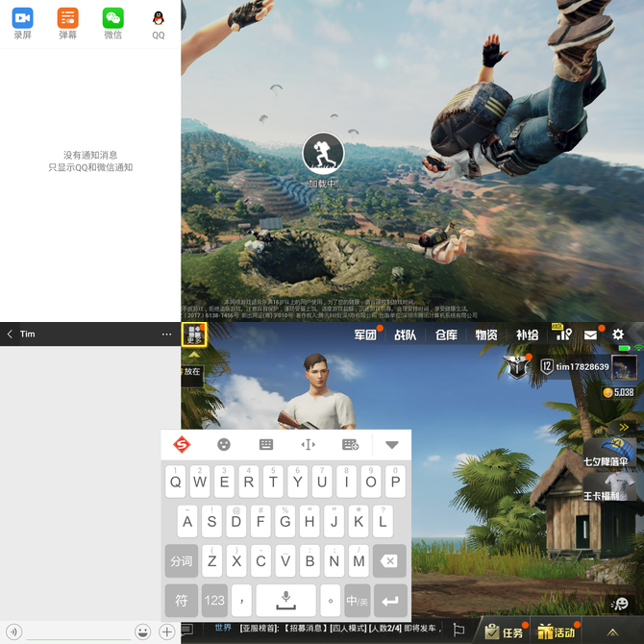
Task: Tap the 符 symbols key
Action: click(x=182, y=601)
